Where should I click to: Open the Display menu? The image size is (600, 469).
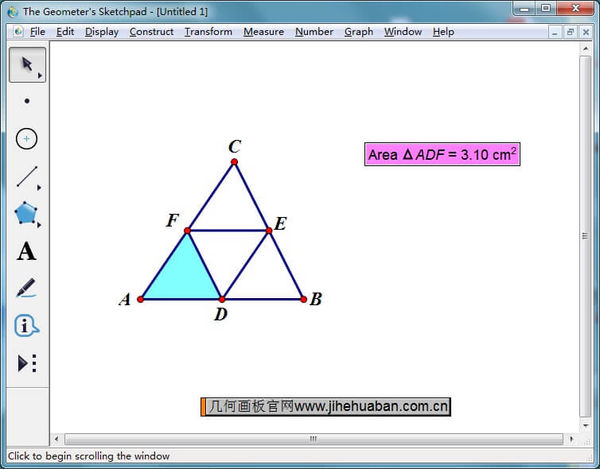pyautogui.click(x=102, y=32)
